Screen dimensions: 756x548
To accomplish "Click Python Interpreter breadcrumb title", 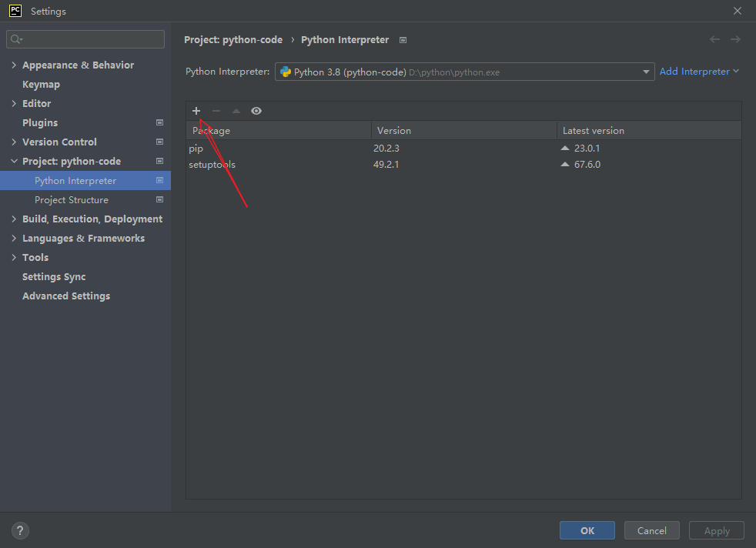I will pos(345,40).
